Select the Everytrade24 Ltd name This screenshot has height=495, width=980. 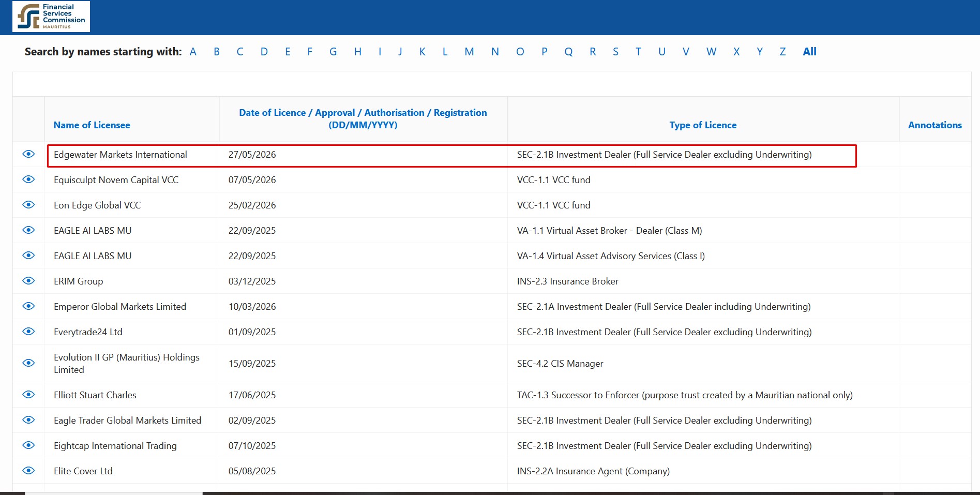click(88, 332)
